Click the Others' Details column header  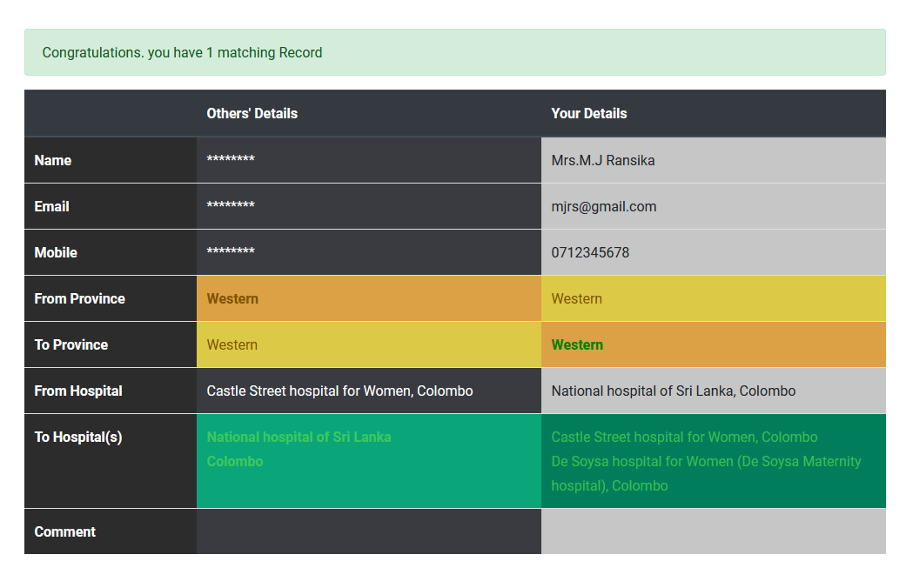(x=252, y=113)
